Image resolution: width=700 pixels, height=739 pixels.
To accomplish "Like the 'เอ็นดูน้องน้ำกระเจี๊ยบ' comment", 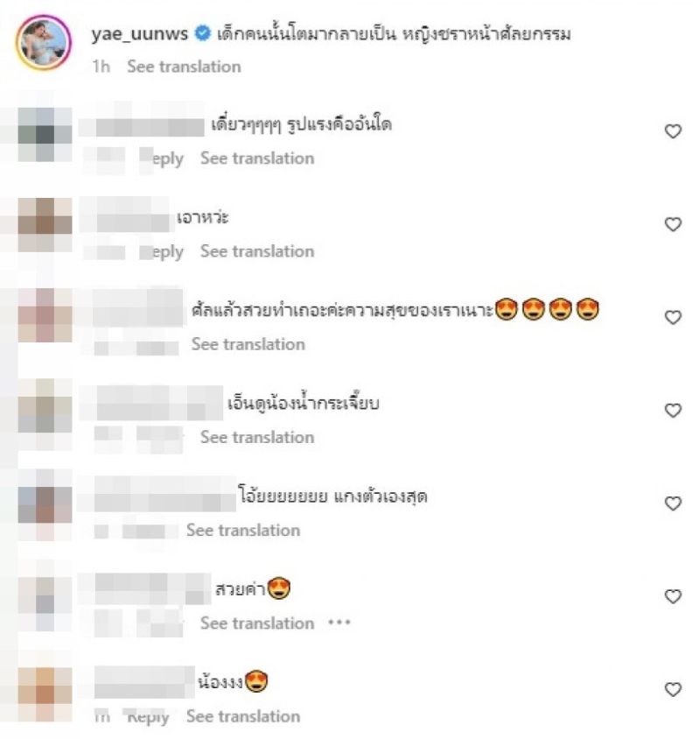I will pyautogui.click(x=673, y=410).
